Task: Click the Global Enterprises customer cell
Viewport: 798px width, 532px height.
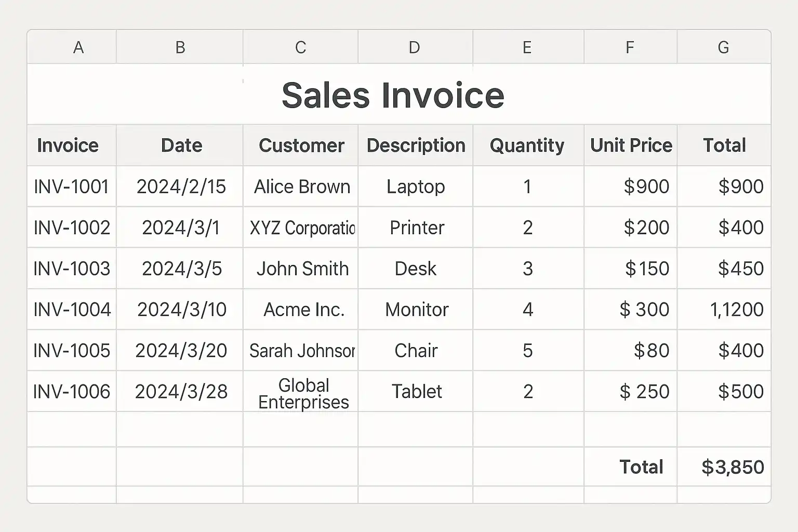Action: point(303,393)
